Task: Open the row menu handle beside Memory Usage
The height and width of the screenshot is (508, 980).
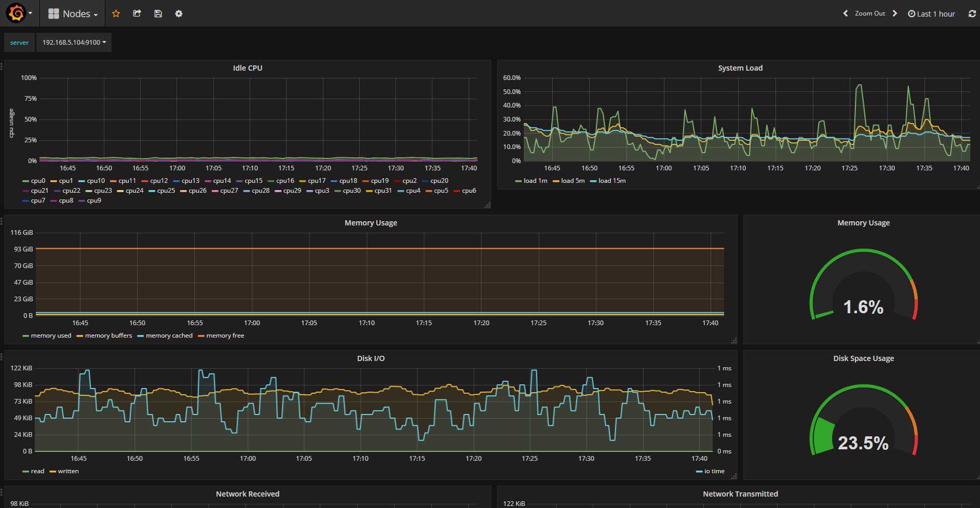Action: (2, 221)
